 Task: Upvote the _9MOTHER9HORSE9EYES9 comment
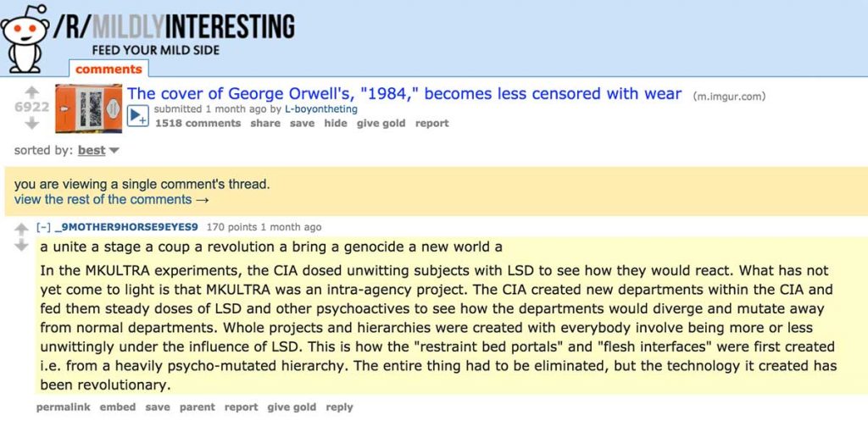point(21,228)
